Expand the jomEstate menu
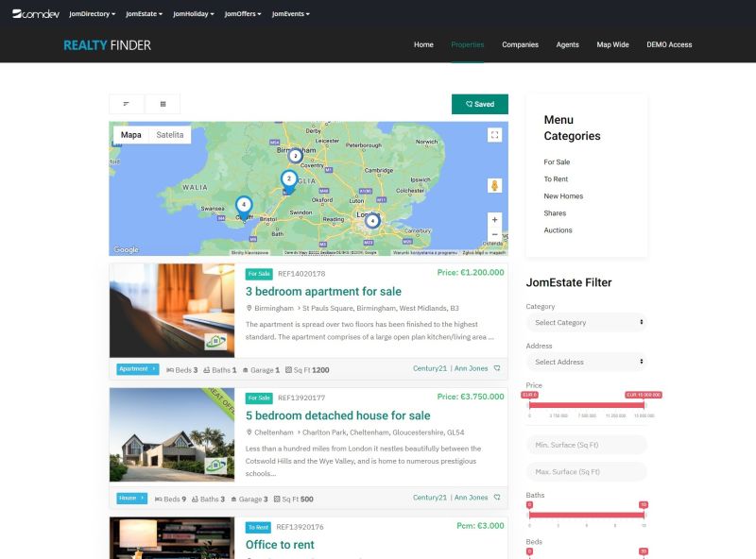The width and height of the screenshot is (756, 559). coord(143,14)
